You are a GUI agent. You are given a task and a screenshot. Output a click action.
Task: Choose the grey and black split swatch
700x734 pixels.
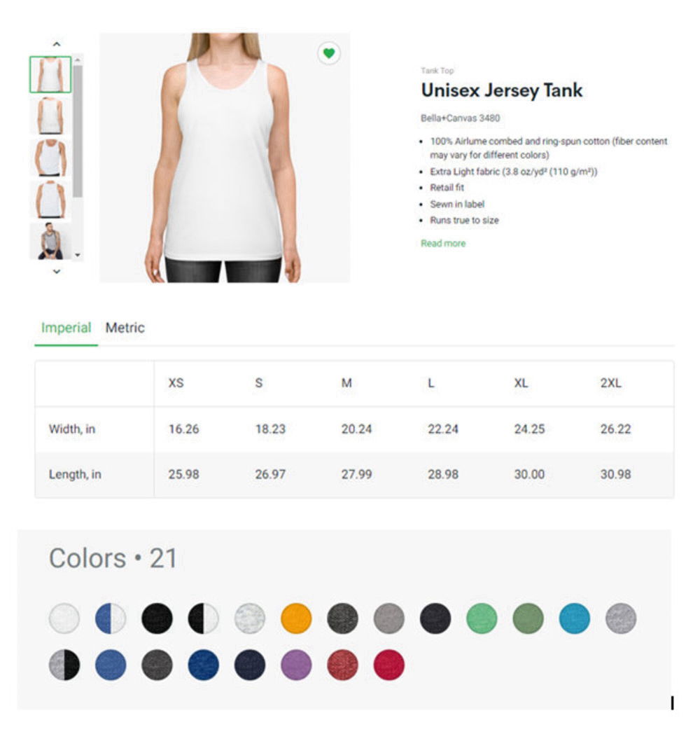click(x=64, y=665)
